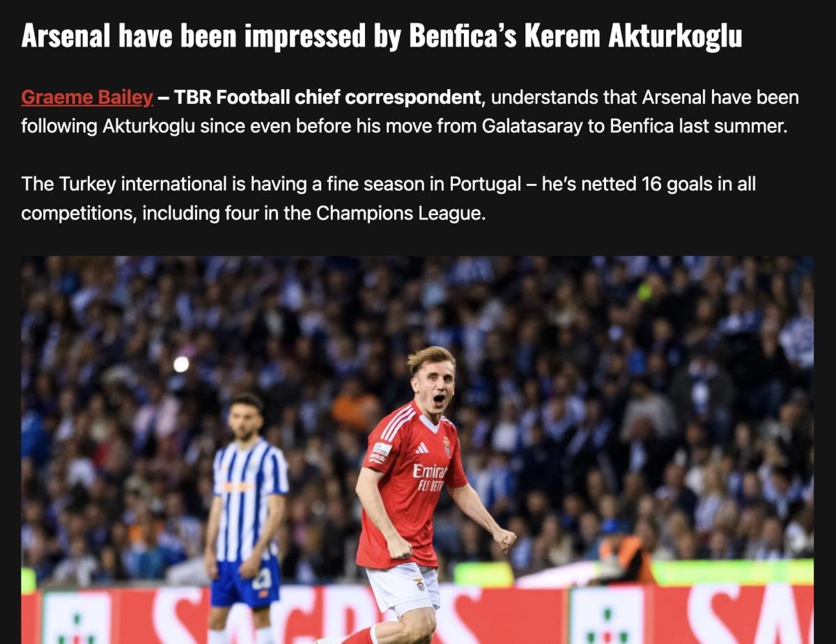Click the bright stadium light in the crowd

tap(181, 364)
